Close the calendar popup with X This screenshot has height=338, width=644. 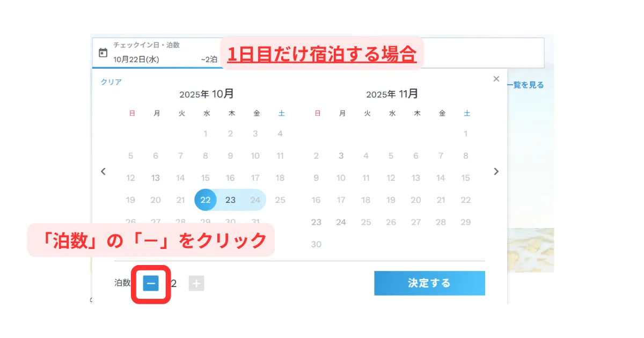(496, 79)
